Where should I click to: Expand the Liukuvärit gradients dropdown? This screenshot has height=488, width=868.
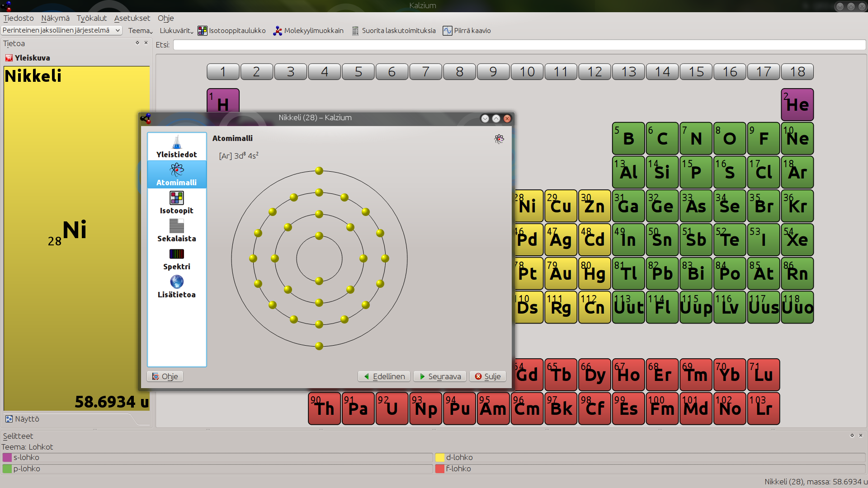click(176, 31)
